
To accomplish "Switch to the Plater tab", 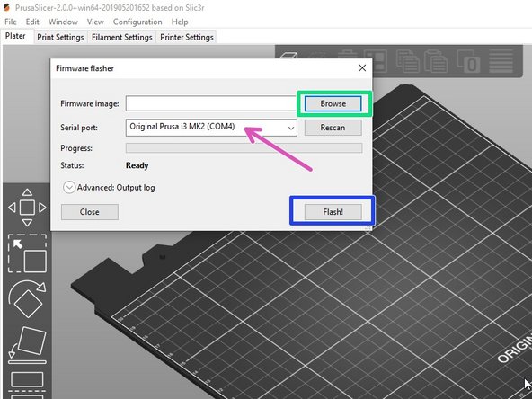I will click(x=15, y=36).
